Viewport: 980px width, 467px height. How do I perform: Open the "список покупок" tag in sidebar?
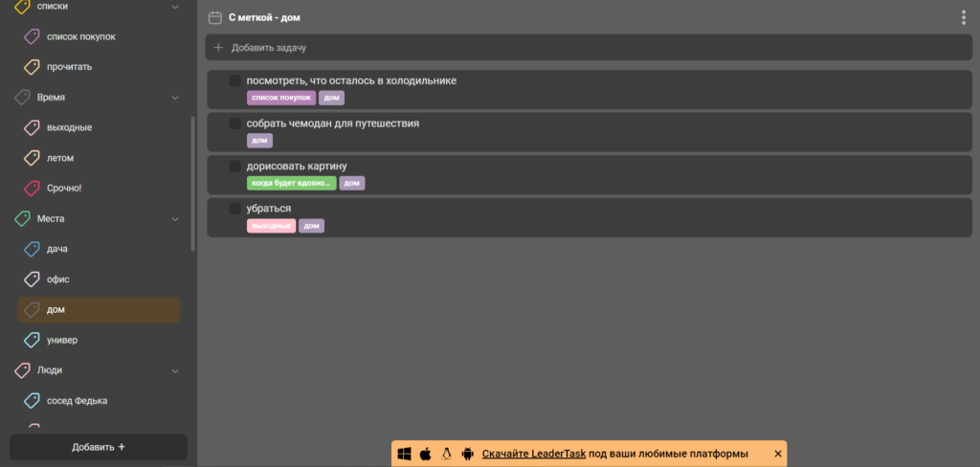click(x=80, y=36)
